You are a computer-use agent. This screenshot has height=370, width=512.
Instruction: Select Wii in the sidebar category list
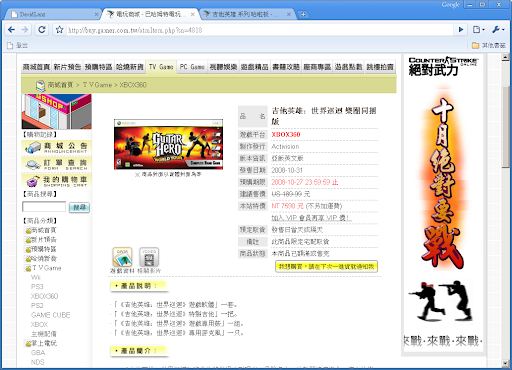click(x=36, y=277)
